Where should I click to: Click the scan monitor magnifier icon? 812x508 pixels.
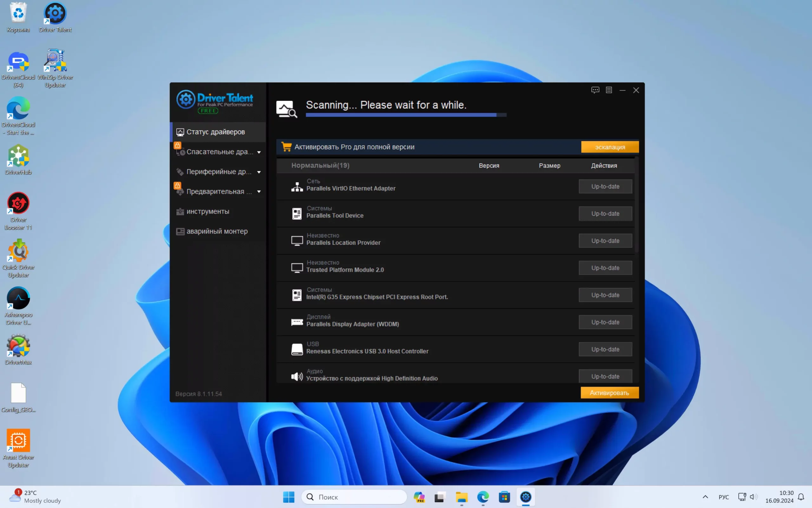pyautogui.click(x=286, y=109)
